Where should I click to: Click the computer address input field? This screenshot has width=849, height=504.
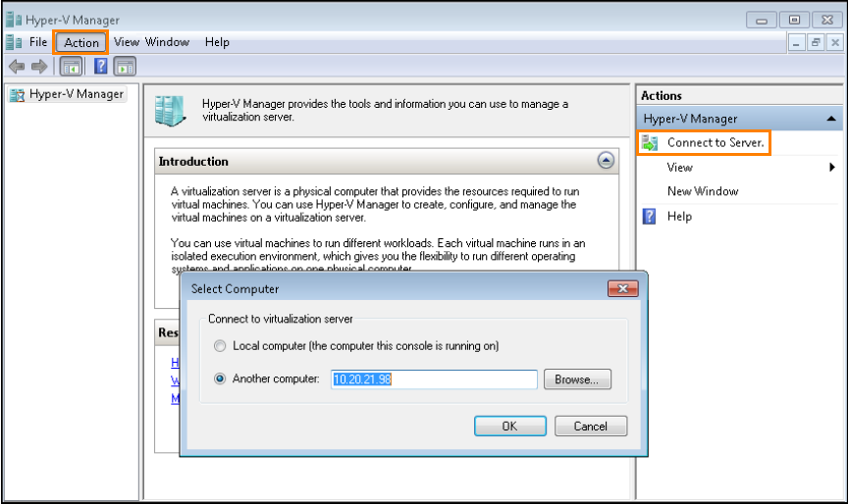click(434, 379)
